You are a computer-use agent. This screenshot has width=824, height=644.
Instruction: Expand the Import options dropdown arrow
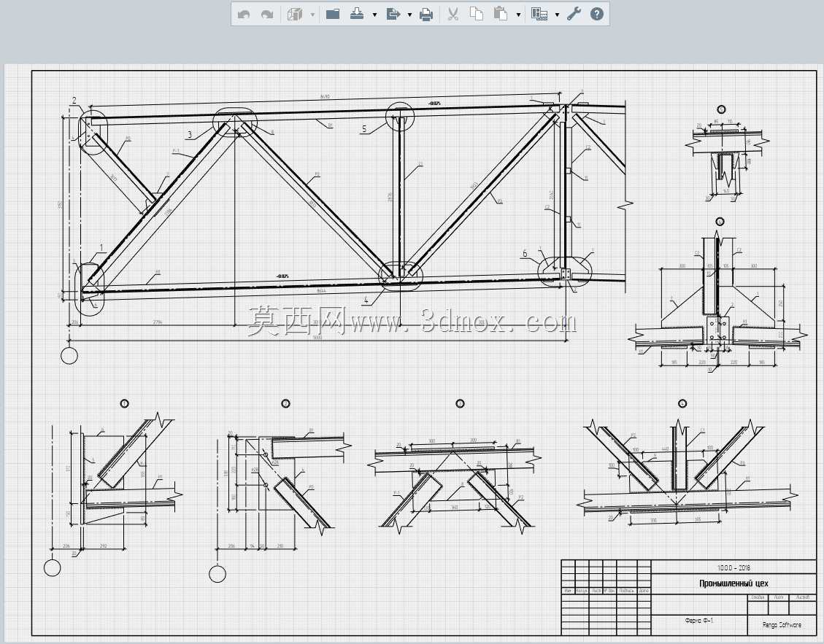[374, 15]
